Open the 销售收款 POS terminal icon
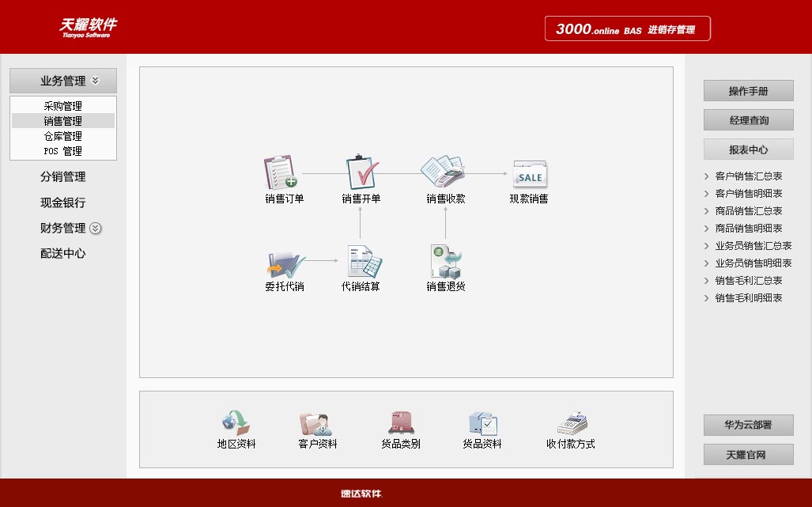812x507 pixels. click(x=443, y=172)
